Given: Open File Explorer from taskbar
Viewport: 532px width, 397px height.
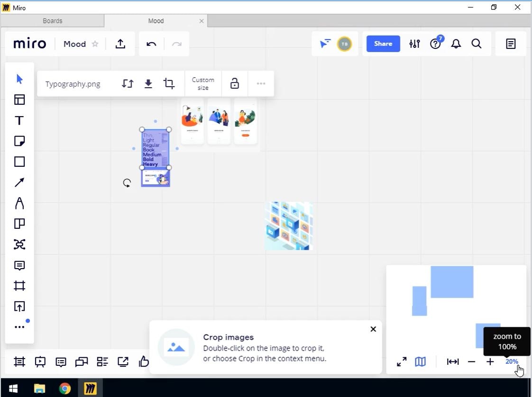Looking at the screenshot, I should click(40, 388).
